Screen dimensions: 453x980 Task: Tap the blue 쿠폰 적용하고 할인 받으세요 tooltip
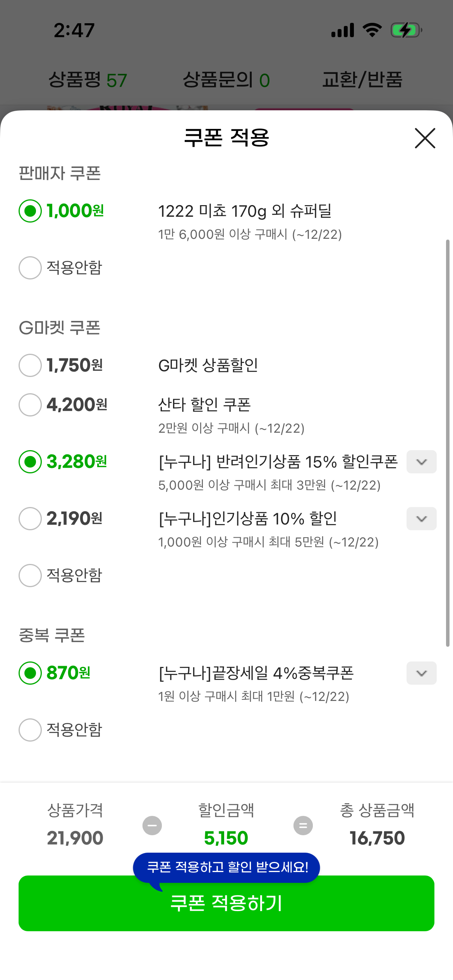point(226,867)
